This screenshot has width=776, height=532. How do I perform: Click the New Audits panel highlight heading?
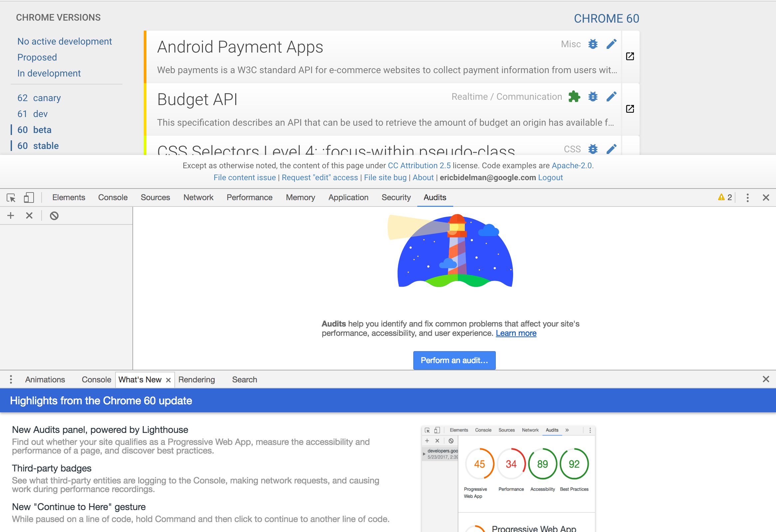[100, 430]
